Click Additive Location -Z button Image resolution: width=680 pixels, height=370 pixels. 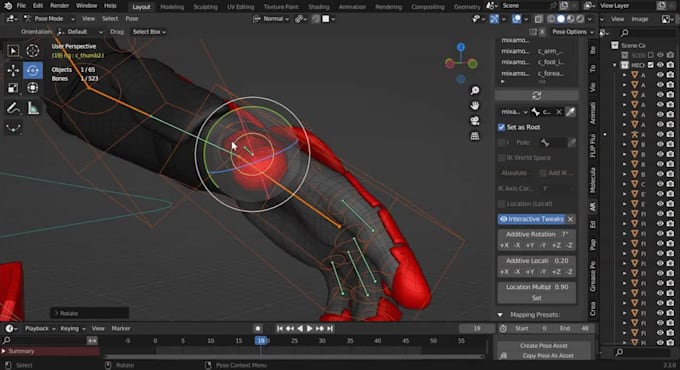coord(569,272)
